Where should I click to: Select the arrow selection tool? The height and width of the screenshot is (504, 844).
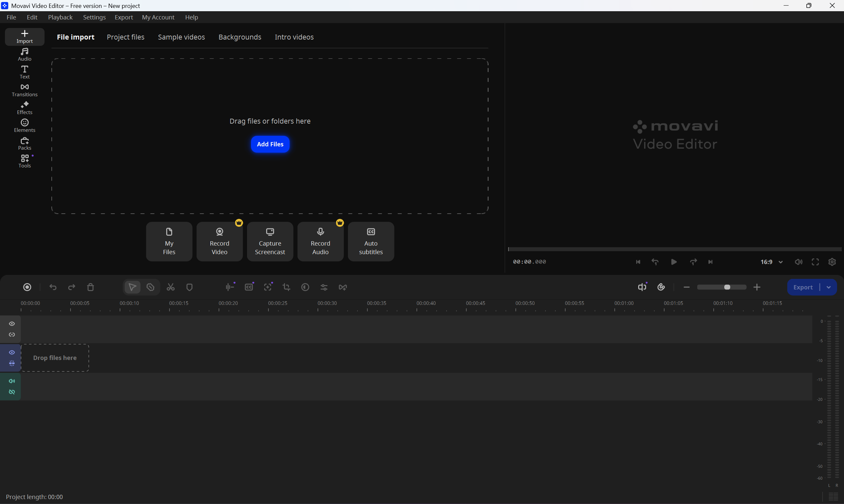tap(132, 287)
